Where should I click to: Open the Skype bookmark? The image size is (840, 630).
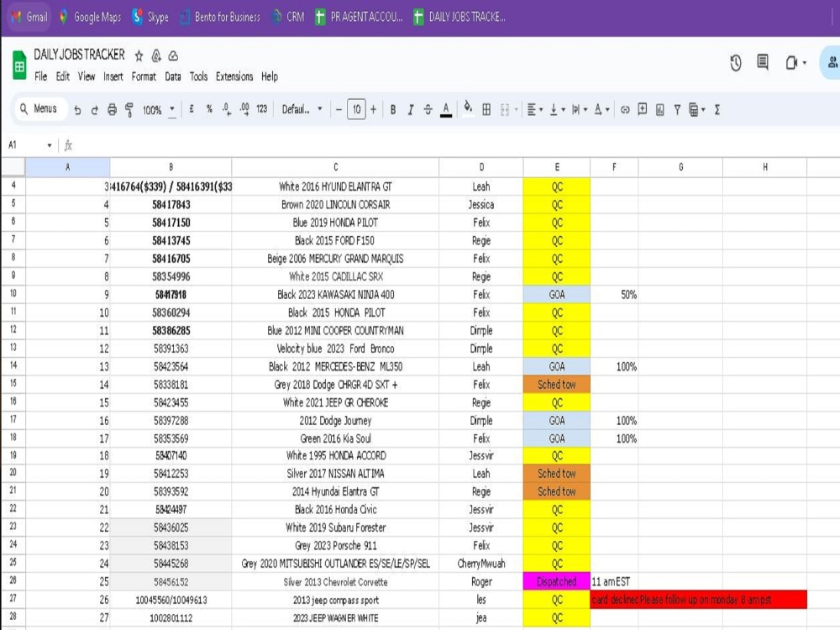click(x=150, y=17)
